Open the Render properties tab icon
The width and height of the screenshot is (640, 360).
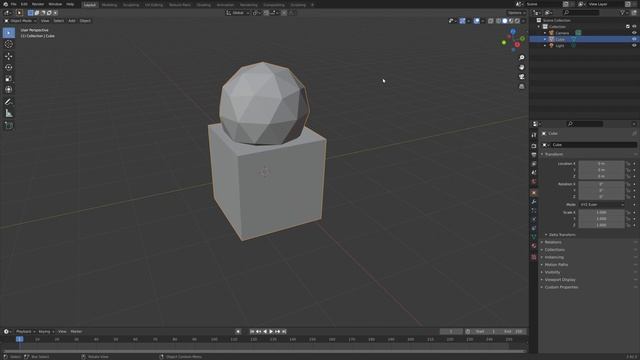click(534, 146)
